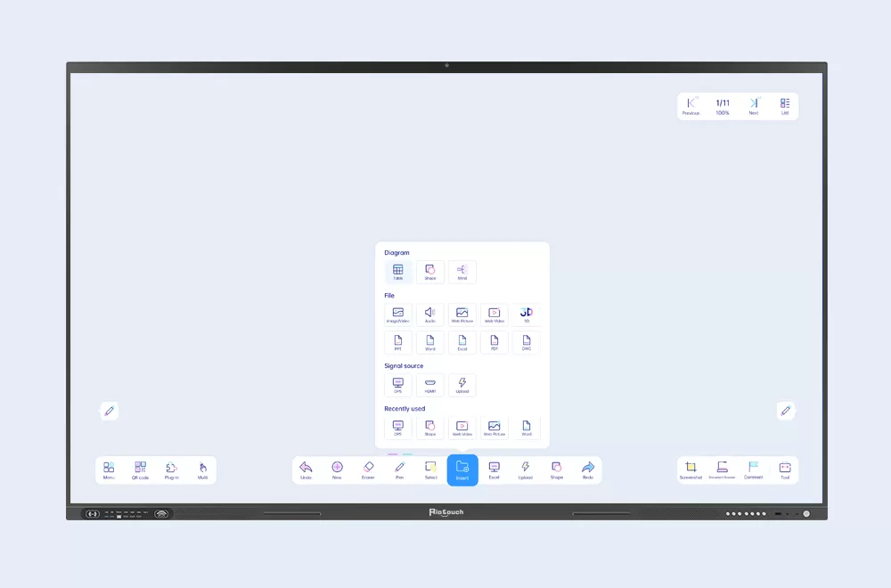Click Upload in the bottom toolbar
The width and height of the screenshot is (891, 588).
pyautogui.click(x=525, y=470)
